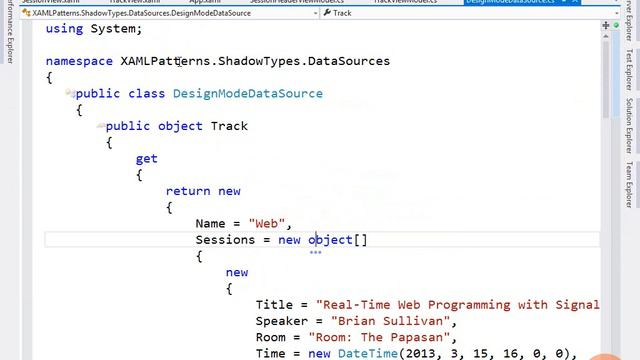Click the green status indicator above the scrollbar
Image resolution: width=640 pixels, height=360 pixels.
click(x=616, y=26)
